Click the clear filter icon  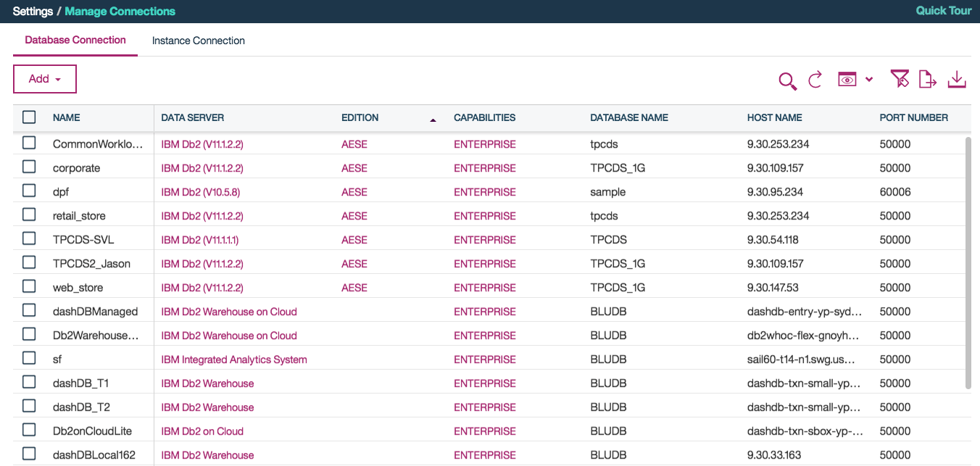[900, 79]
